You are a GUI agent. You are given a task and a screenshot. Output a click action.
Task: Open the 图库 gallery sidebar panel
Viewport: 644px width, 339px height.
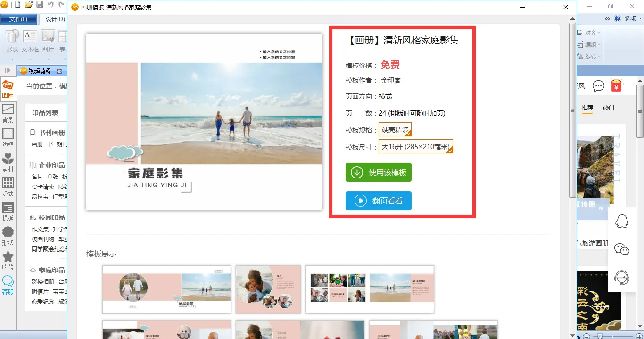pos(8,89)
